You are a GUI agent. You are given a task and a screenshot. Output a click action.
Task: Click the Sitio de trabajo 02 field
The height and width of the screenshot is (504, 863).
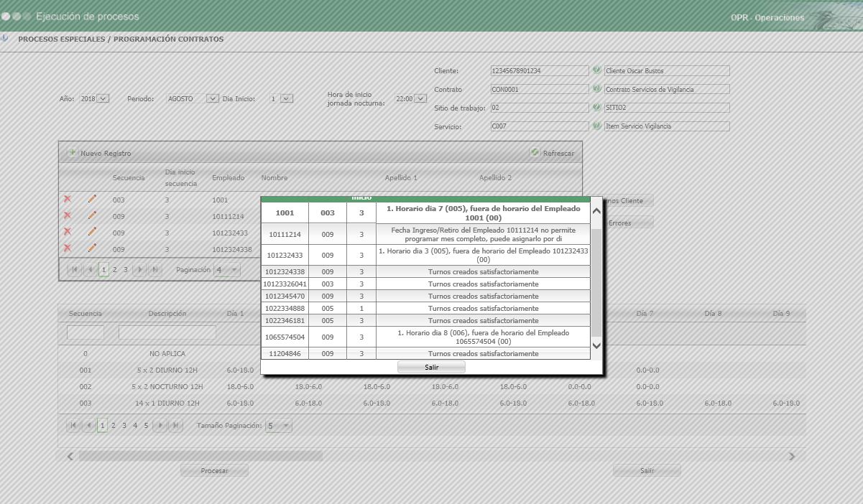click(540, 108)
